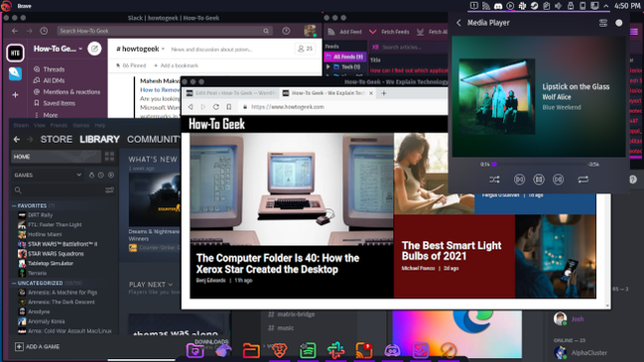Seek using the Media Player progress slider
The image size is (644, 362).
pos(539,165)
